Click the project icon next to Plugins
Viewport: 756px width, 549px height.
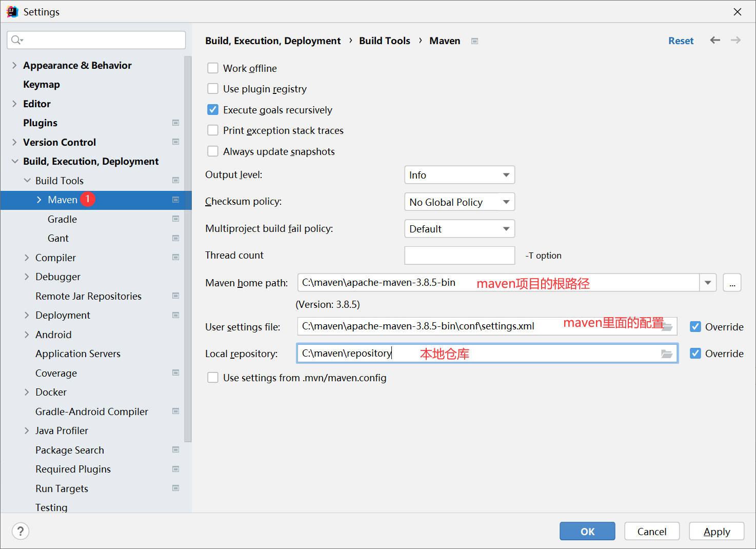(x=175, y=123)
